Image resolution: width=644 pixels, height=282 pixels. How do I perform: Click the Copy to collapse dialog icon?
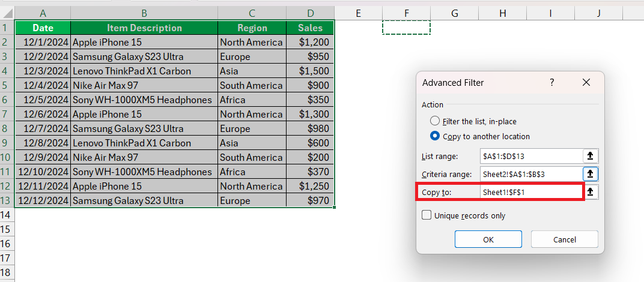tap(590, 191)
